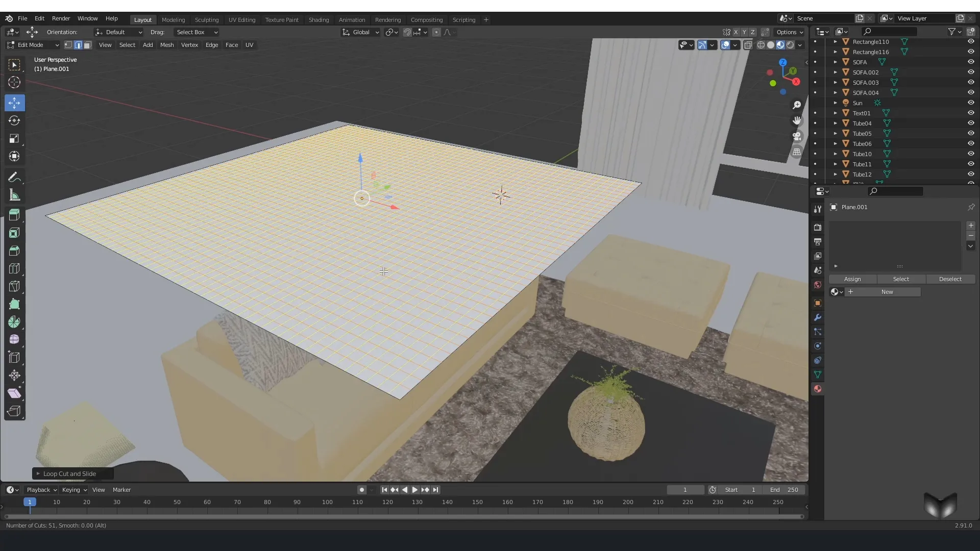The width and height of the screenshot is (980, 551).
Task: Click the New material button
Action: coord(887,292)
